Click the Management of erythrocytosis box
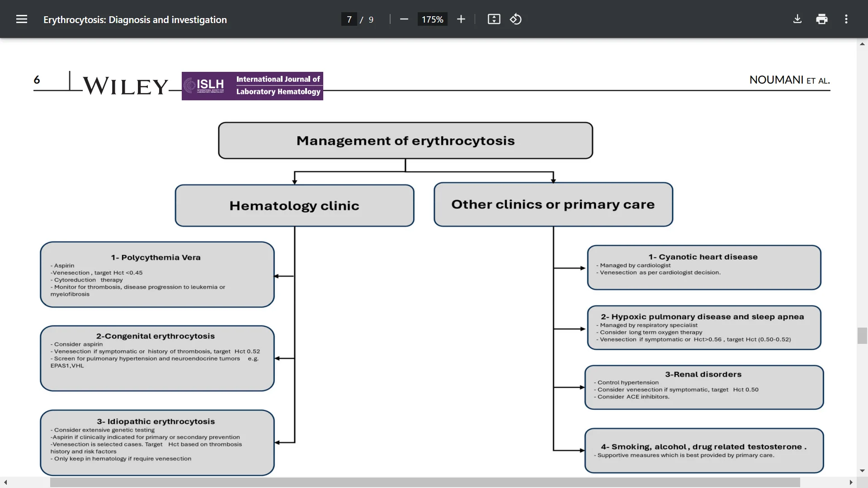 click(x=406, y=141)
